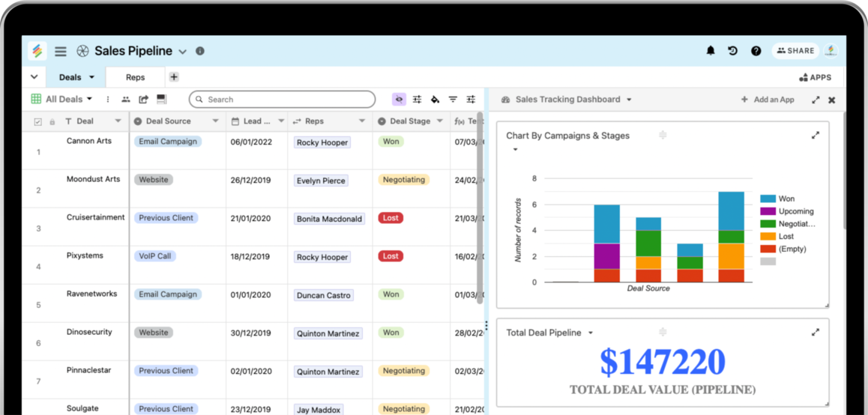Image resolution: width=868 pixels, height=415 pixels.
Task: Click Add an App
Action: [768, 100]
